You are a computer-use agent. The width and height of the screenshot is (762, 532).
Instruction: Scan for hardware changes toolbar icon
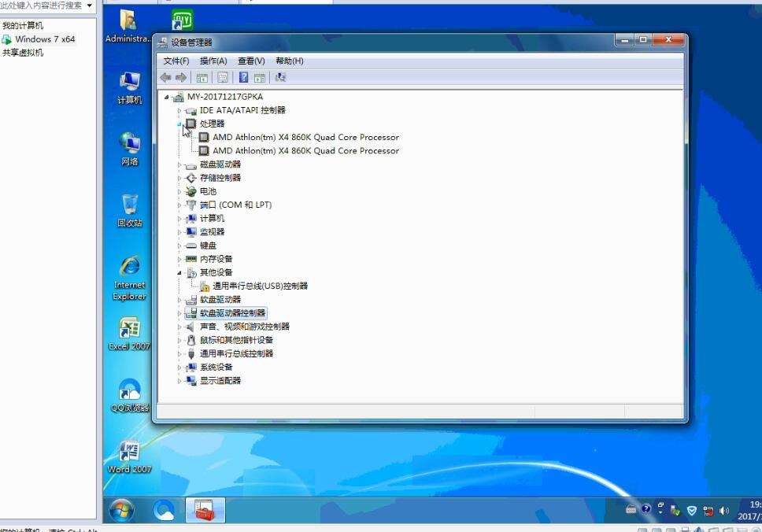click(x=280, y=77)
